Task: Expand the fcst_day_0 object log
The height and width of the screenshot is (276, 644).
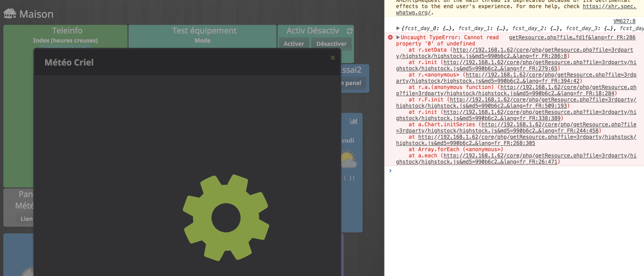Action: [x=398, y=28]
